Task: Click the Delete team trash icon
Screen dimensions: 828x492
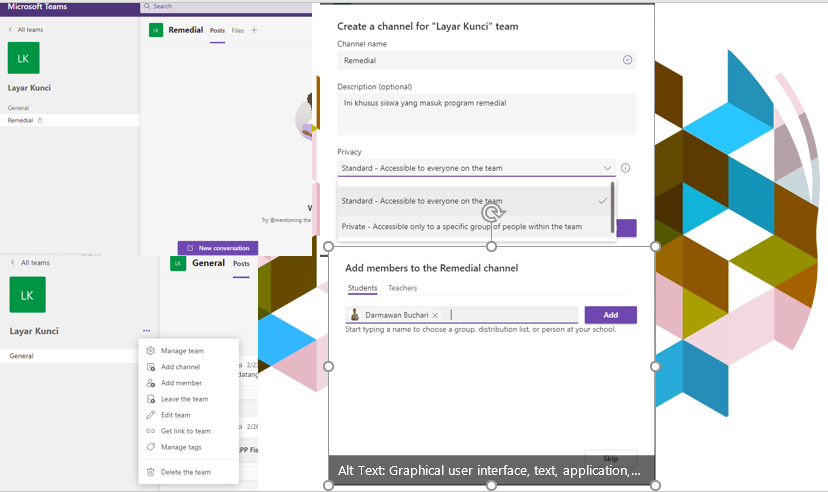Action: (150, 472)
